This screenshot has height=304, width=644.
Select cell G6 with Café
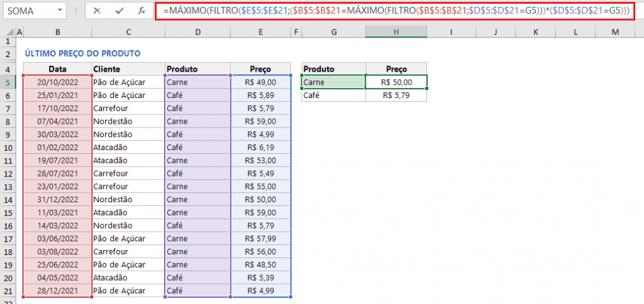coord(333,95)
